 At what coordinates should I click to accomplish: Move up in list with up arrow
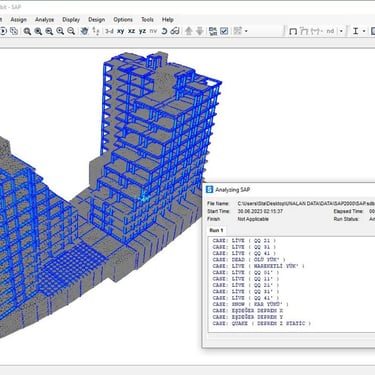[189, 31]
